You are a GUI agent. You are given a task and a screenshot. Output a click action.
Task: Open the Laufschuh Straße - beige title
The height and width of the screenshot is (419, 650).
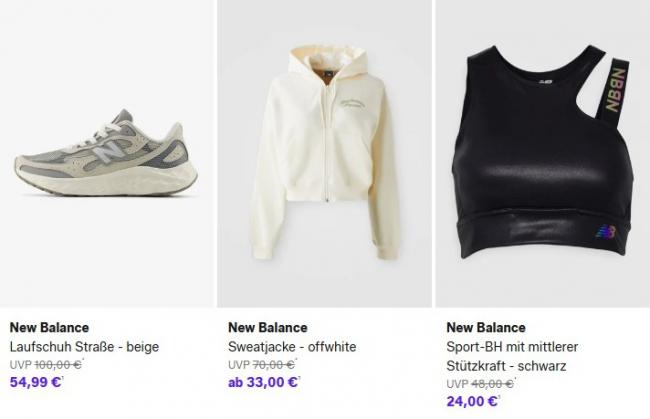(84, 346)
